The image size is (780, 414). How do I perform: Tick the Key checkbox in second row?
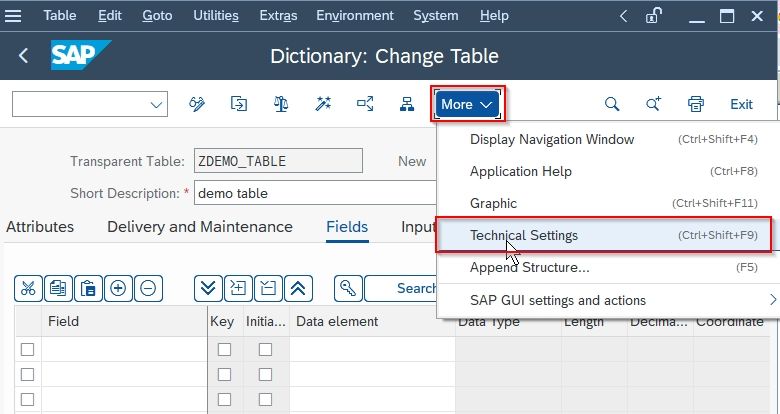[x=224, y=374]
